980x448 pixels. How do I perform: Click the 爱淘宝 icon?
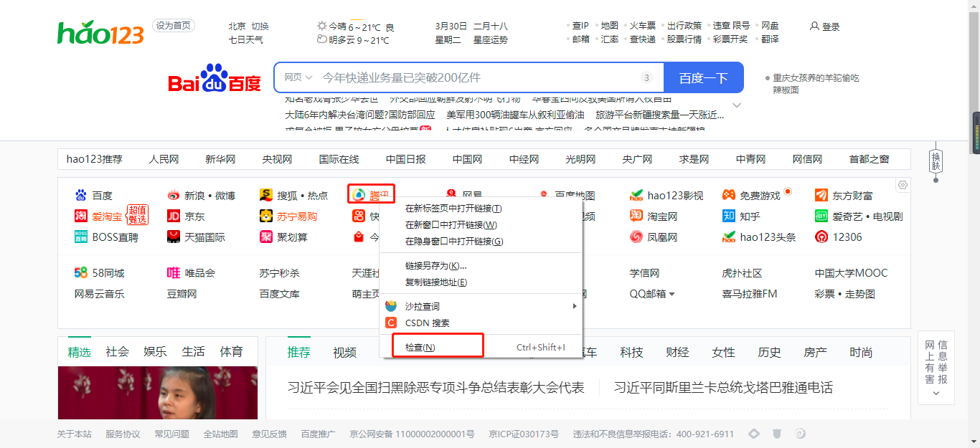point(80,216)
